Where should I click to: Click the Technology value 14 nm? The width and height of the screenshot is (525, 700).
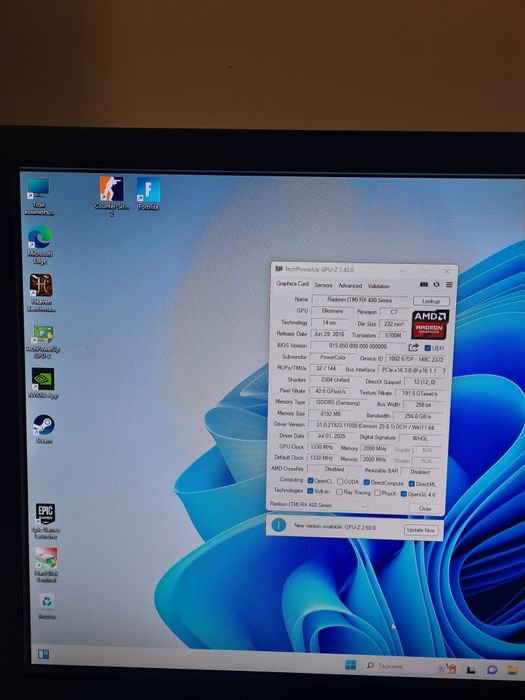[329, 322]
